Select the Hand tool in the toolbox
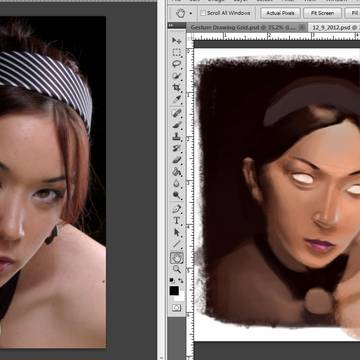 point(177,257)
